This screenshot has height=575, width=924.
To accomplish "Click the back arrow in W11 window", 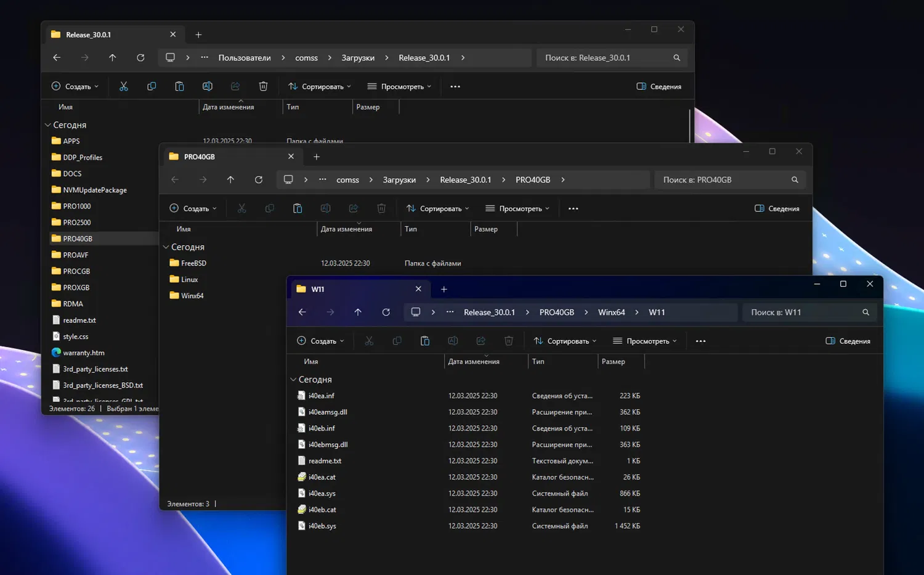I will point(302,312).
